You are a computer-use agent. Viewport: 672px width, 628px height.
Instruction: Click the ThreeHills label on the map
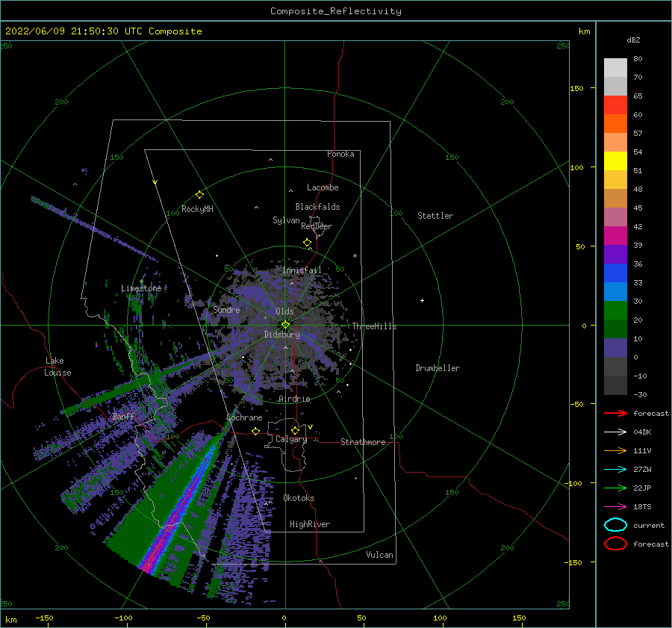click(374, 326)
